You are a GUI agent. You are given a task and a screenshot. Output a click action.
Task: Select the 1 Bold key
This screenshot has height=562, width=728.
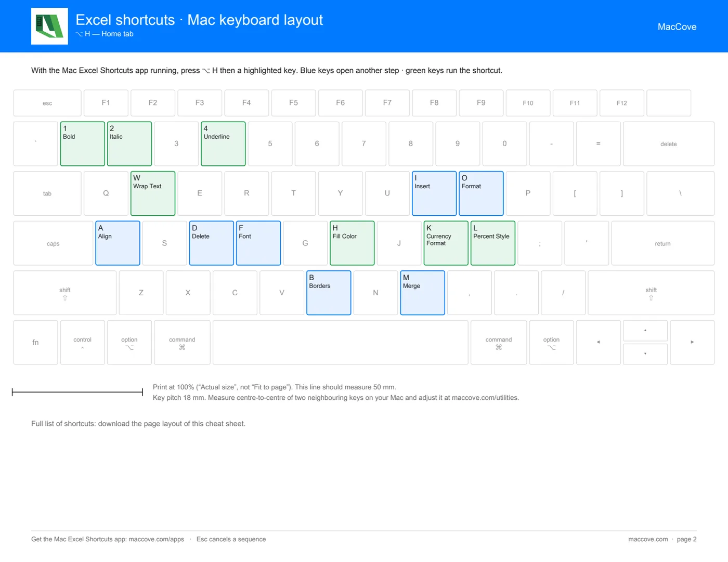[x=83, y=144]
